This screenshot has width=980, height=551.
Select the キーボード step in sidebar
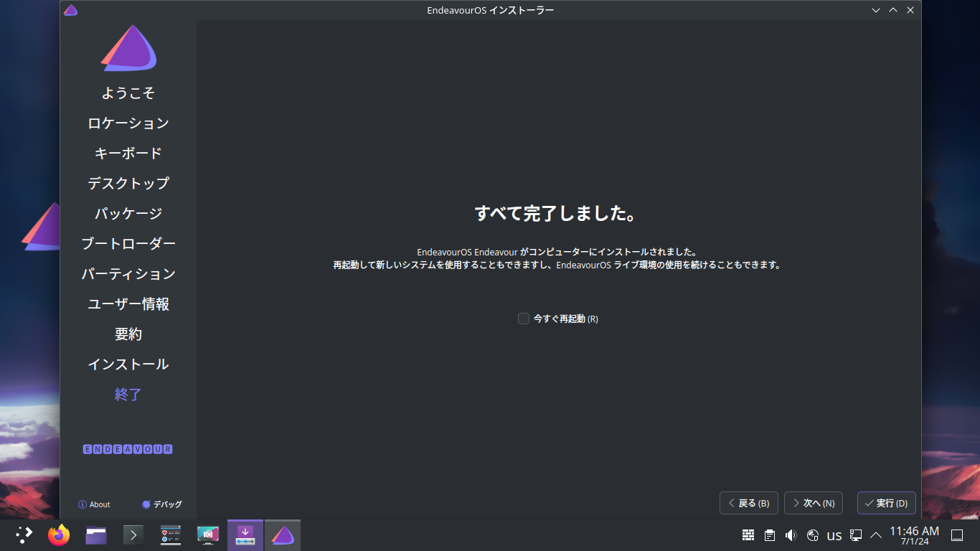[x=128, y=154]
